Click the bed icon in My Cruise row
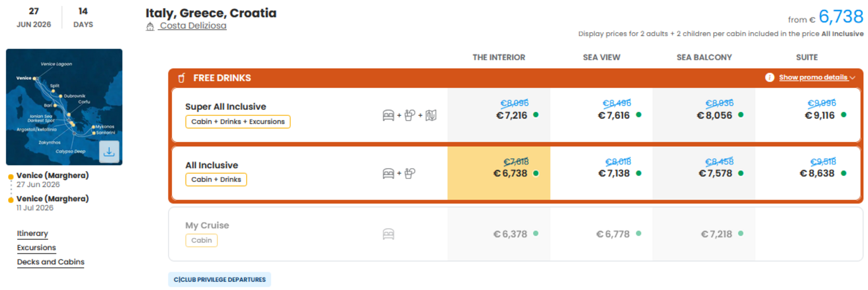868x290 pixels. tap(388, 234)
